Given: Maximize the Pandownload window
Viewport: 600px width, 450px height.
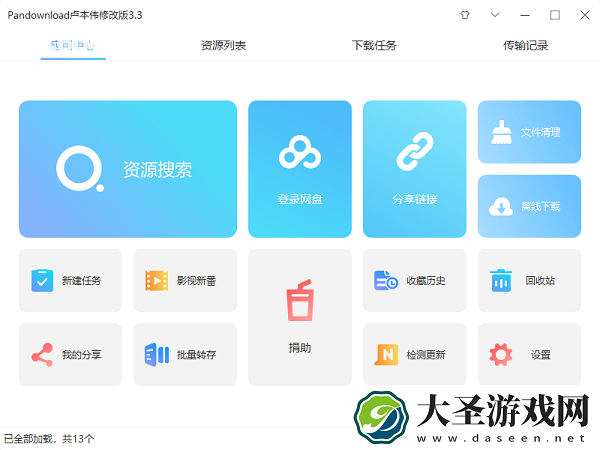Looking at the screenshot, I should pos(555,15).
